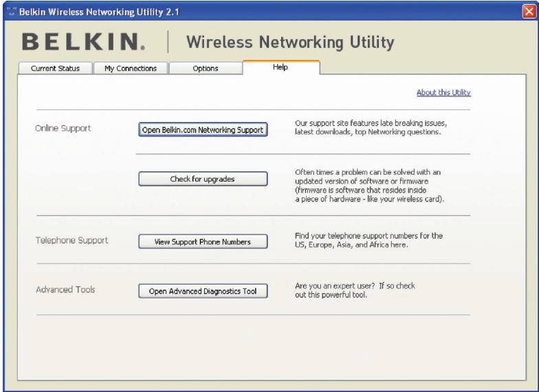
Task: Close the Belkin utility window
Action: 529,12
